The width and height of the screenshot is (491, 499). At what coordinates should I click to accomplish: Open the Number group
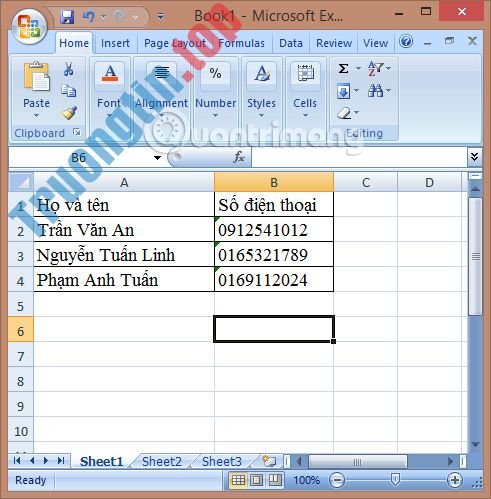[215, 91]
